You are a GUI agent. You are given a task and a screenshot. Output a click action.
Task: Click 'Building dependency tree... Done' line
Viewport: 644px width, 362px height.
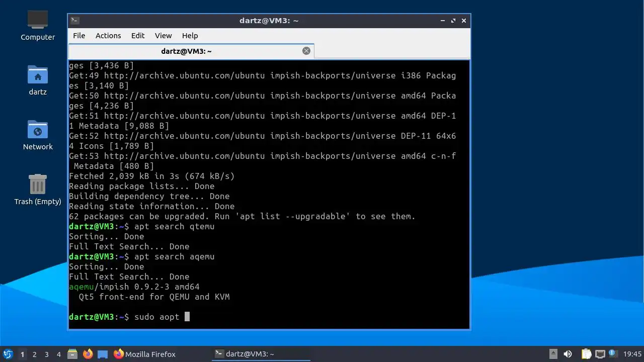click(149, 196)
